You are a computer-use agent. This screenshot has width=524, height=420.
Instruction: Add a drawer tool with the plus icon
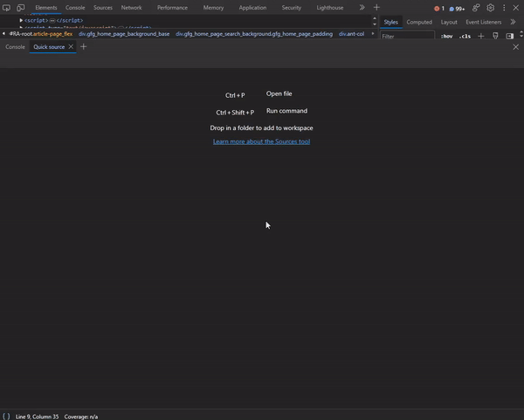coord(84,47)
